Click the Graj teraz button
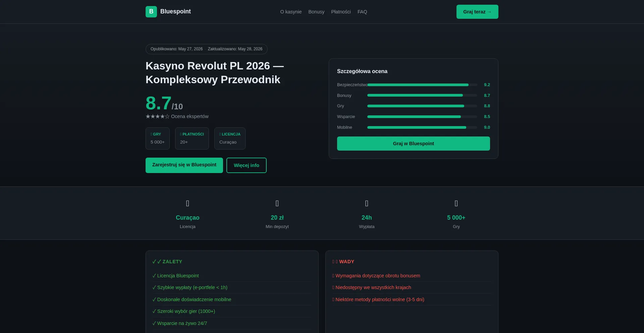The width and height of the screenshot is (644, 333). pyautogui.click(x=477, y=12)
